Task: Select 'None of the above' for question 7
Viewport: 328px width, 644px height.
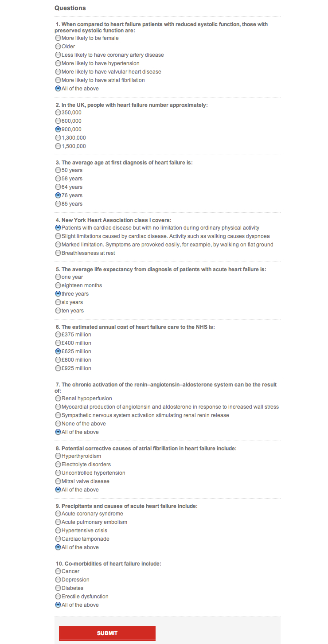Action: coord(58,424)
